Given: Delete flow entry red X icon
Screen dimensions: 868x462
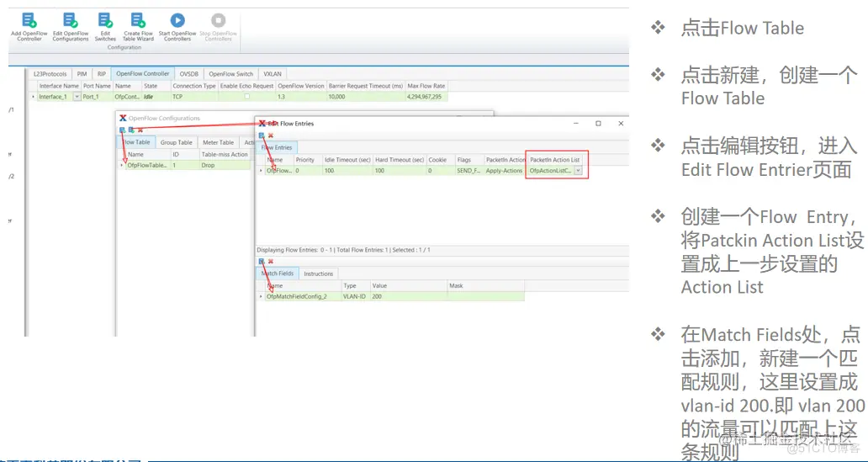Looking at the screenshot, I should (271, 135).
